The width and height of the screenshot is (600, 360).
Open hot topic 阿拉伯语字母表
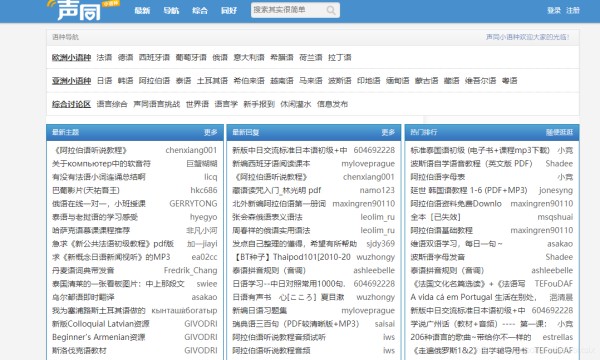pyautogui.click(x=438, y=177)
